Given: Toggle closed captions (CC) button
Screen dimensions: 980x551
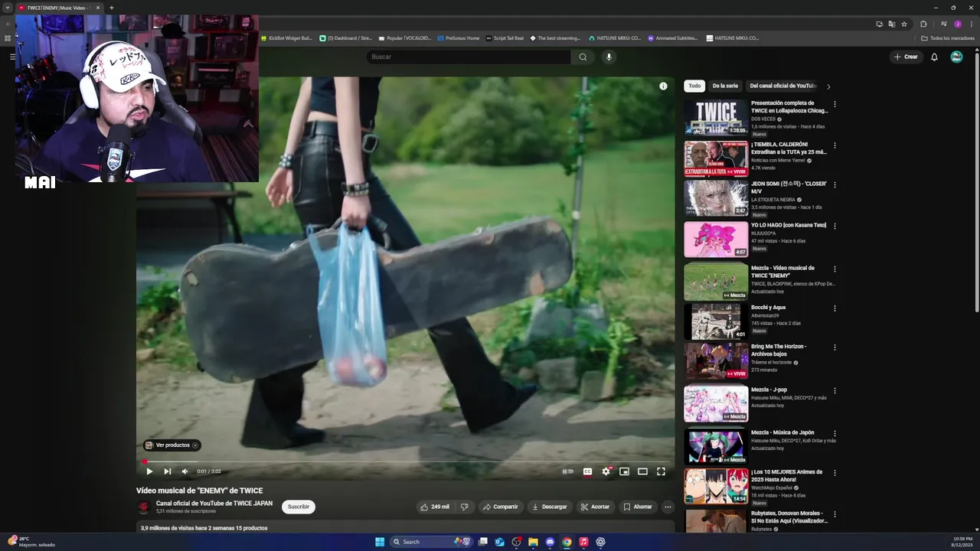Looking at the screenshot, I should 587,471.
